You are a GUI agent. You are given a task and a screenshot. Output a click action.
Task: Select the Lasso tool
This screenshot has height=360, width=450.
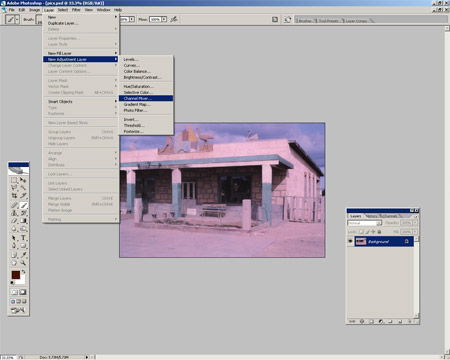tap(14, 188)
